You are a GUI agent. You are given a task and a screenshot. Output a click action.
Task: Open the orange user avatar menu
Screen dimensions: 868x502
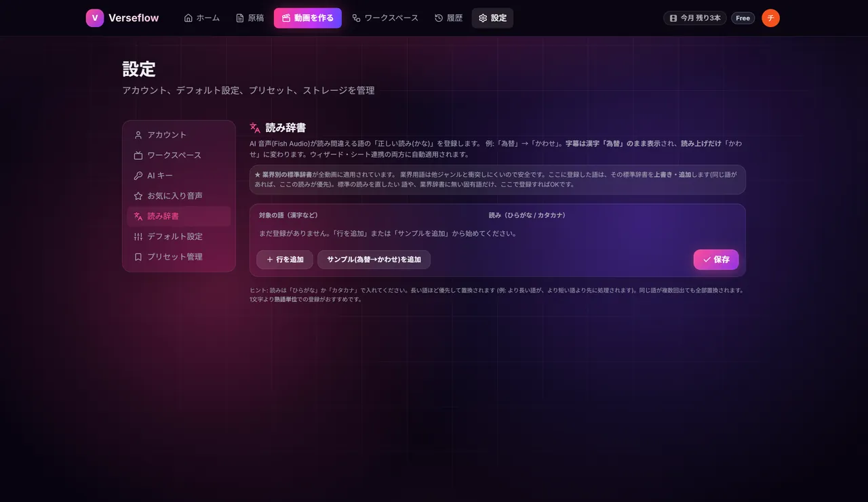tap(770, 18)
